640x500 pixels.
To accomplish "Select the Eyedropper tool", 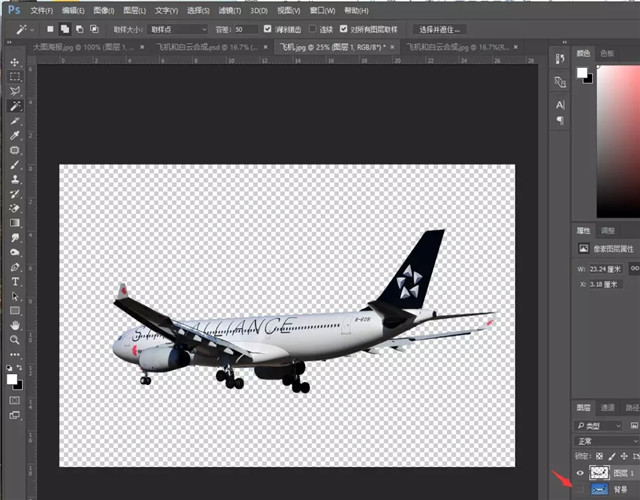I will pyautogui.click(x=15, y=135).
